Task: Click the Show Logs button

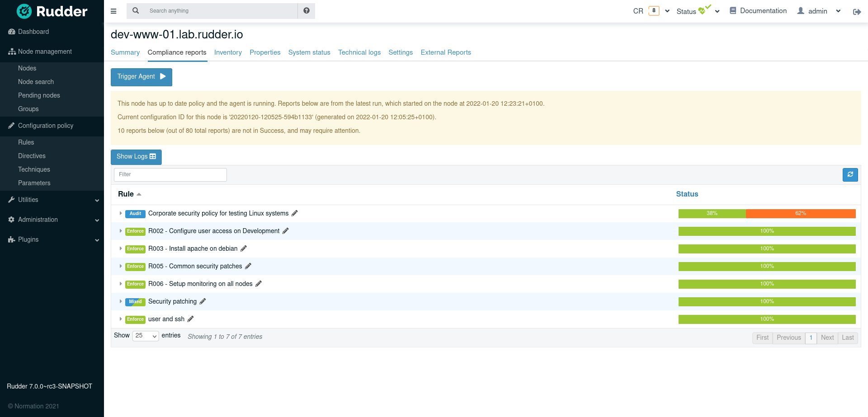Action: [136, 157]
